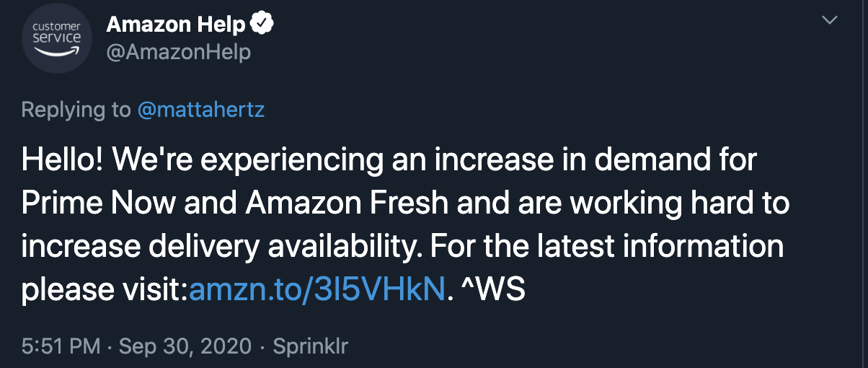Screen dimensions: 868x368
Task: Click "For the latest information" text
Action: (606, 247)
